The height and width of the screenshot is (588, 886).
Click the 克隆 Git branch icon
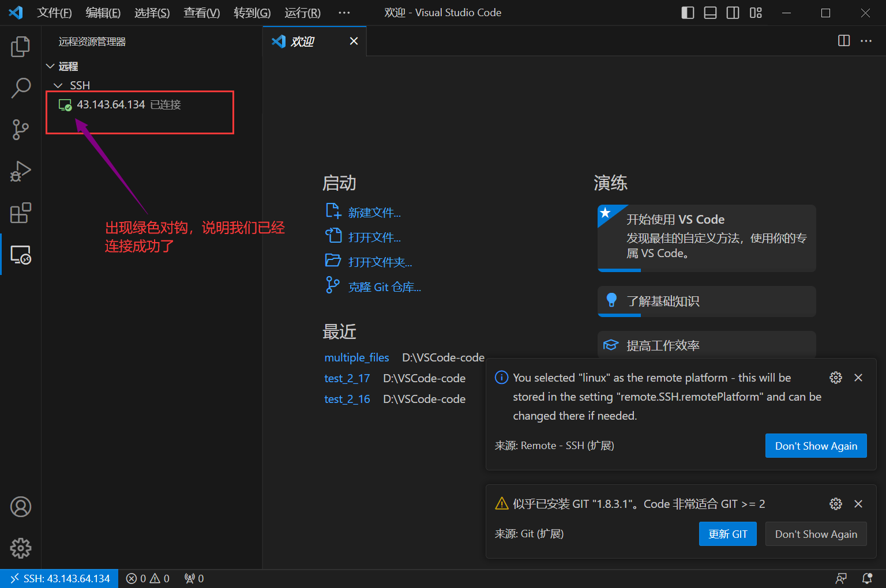point(332,285)
